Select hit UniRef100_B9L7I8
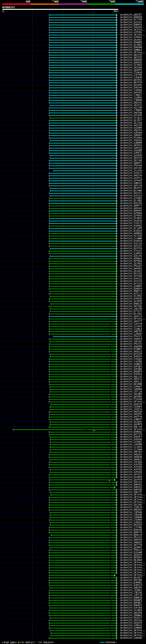The width and height of the screenshot is (146, 644). click(x=131, y=427)
